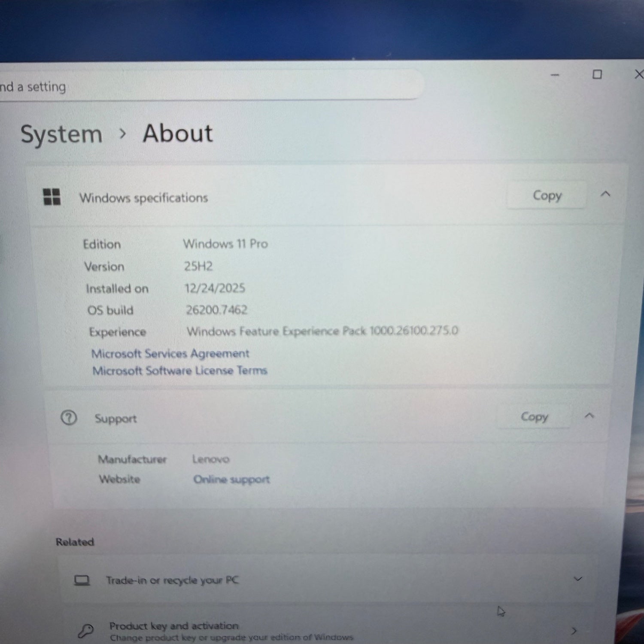Select the Trade-in or recycle your PC label
Screen dimensions: 644x644
pyautogui.click(x=172, y=580)
